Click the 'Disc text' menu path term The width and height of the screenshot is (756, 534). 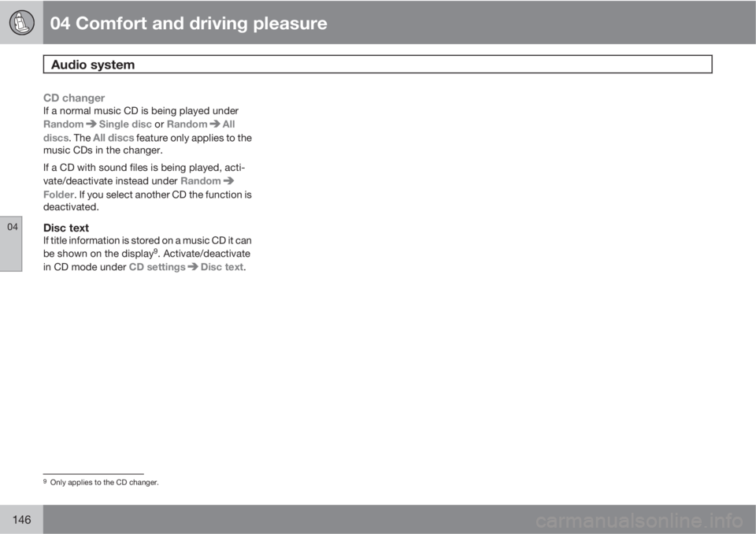pyautogui.click(x=222, y=267)
